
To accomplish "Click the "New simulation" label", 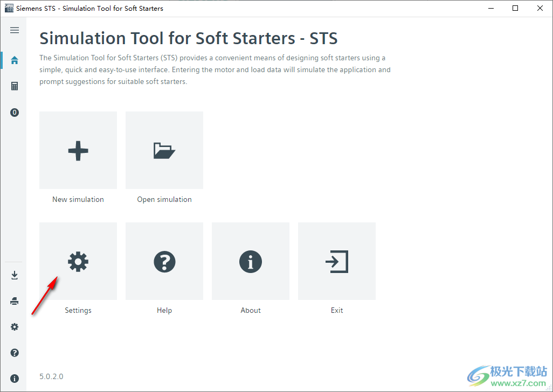I will point(78,199).
